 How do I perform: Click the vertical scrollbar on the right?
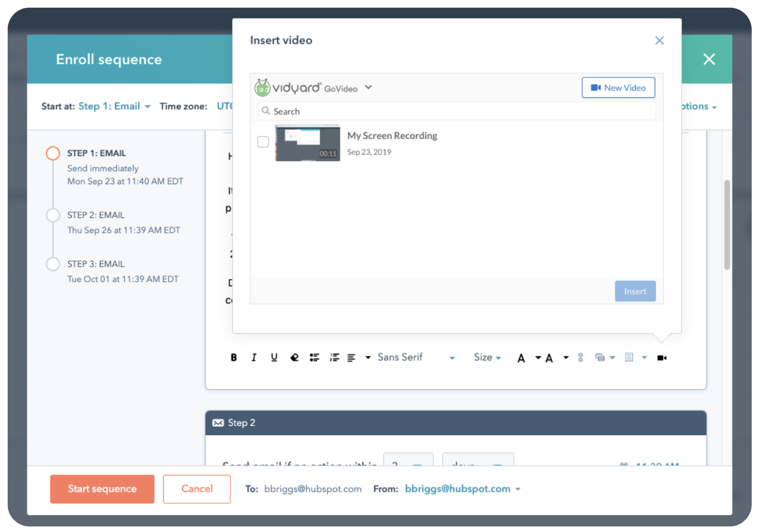coord(727,225)
